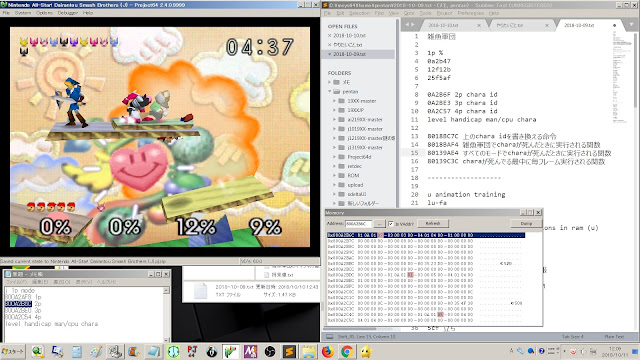This screenshot has width=640, height=360.
Task: Open Project64 Debugger menu
Action: pyautogui.click(x=68, y=13)
